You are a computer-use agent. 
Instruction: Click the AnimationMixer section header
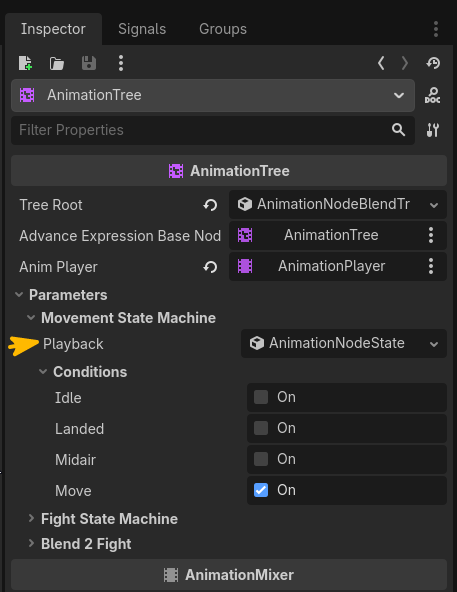point(229,575)
